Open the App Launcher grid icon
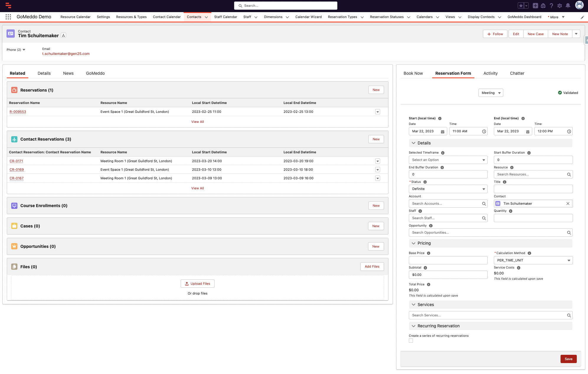 (8, 17)
